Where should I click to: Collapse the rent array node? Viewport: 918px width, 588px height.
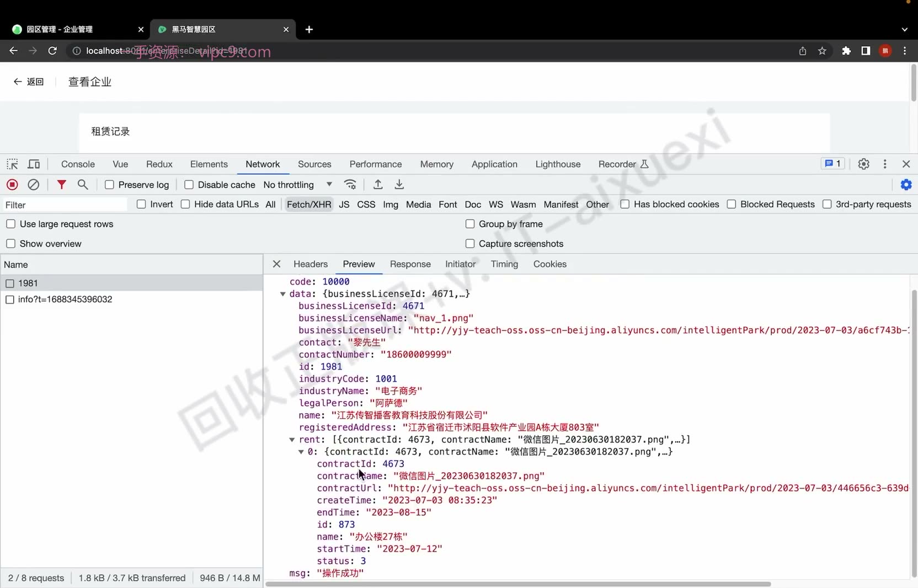point(292,440)
